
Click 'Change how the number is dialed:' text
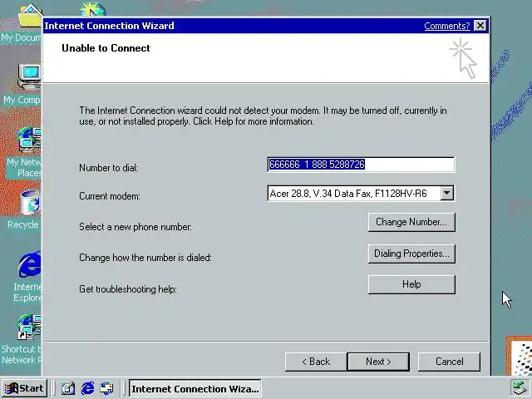[x=145, y=258]
